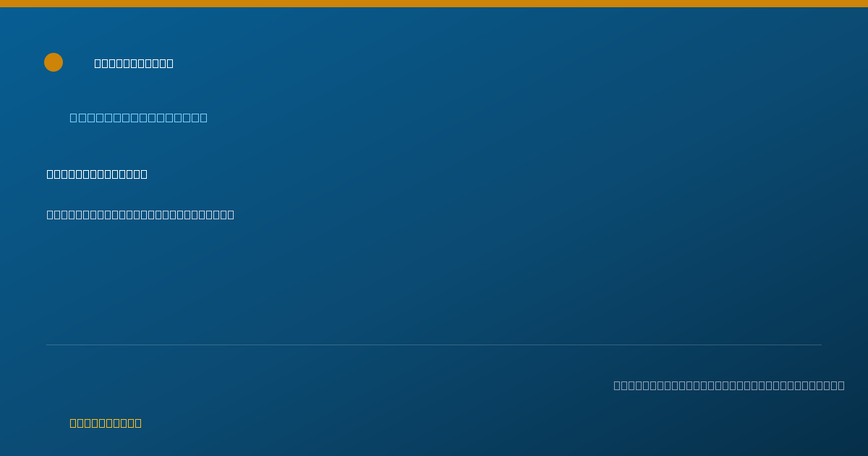Click the orange circle logo icon
The image size is (868, 456).
coord(54,62)
